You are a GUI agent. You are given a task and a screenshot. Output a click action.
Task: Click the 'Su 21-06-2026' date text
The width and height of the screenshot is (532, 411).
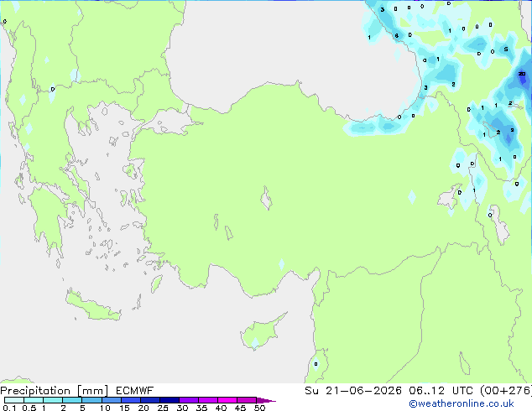coord(353,391)
